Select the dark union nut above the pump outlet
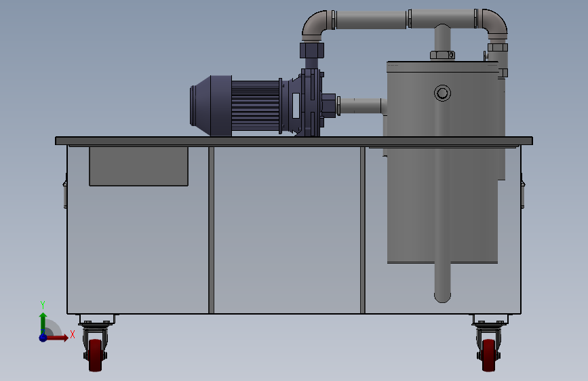 [311, 50]
